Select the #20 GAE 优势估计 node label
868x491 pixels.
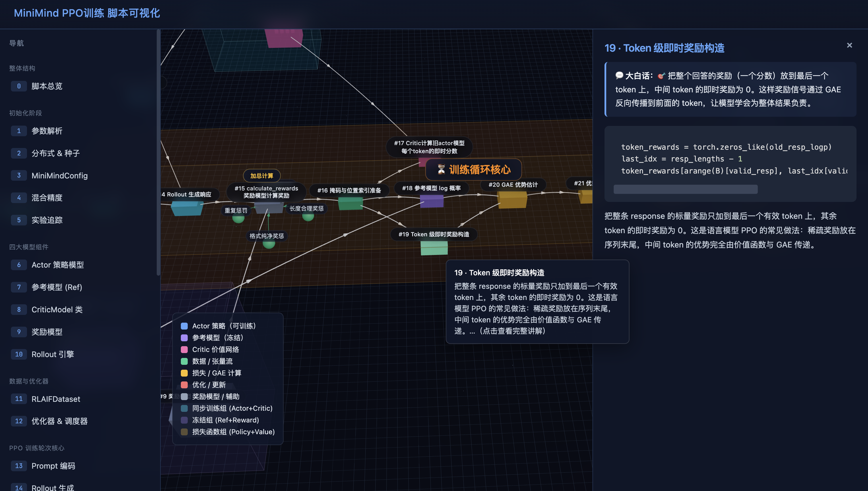[513, 184]
